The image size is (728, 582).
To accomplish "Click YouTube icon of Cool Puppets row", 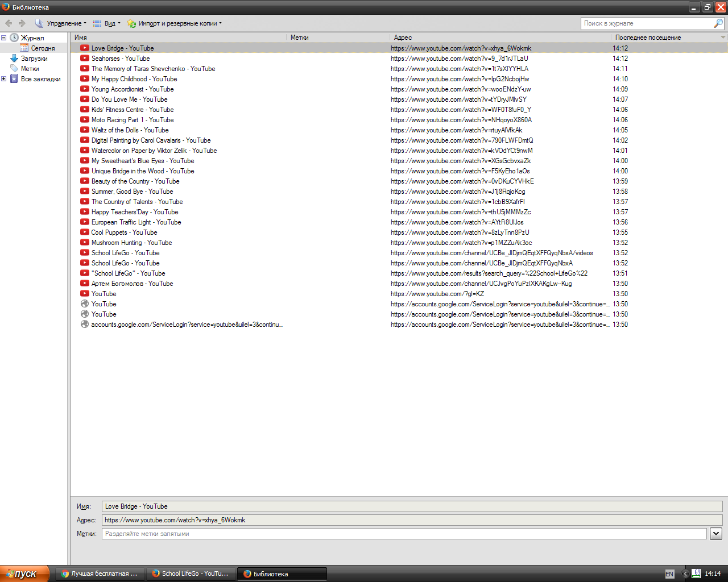I will pyautogui.click(x=85, y=232).
